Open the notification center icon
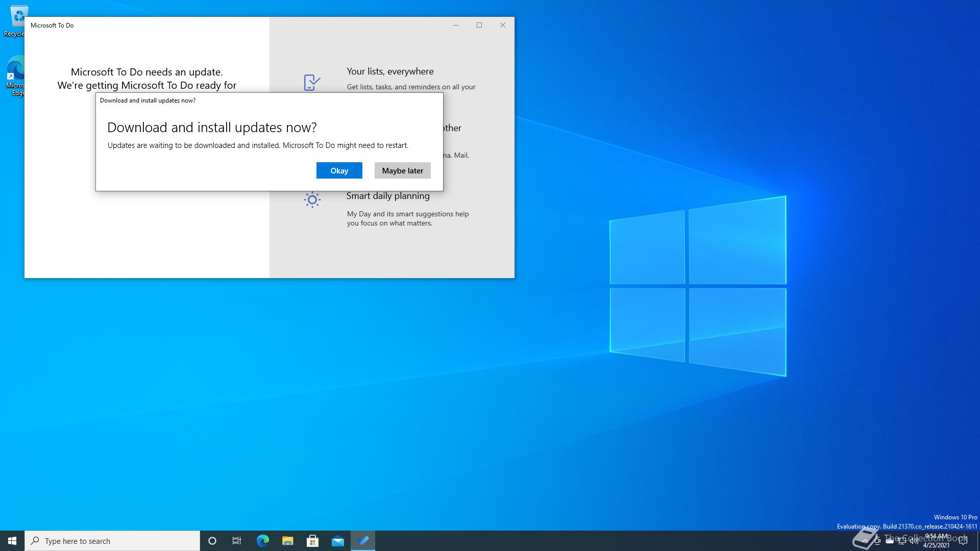This screenshot has width=980, height=551. tap(963, 541)
